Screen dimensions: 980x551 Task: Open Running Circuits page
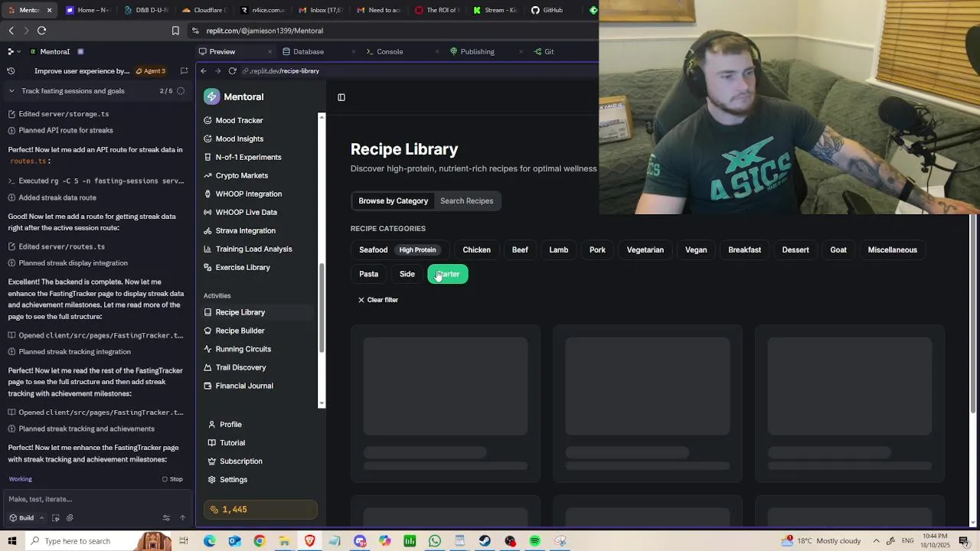click(x=243, y=349)
